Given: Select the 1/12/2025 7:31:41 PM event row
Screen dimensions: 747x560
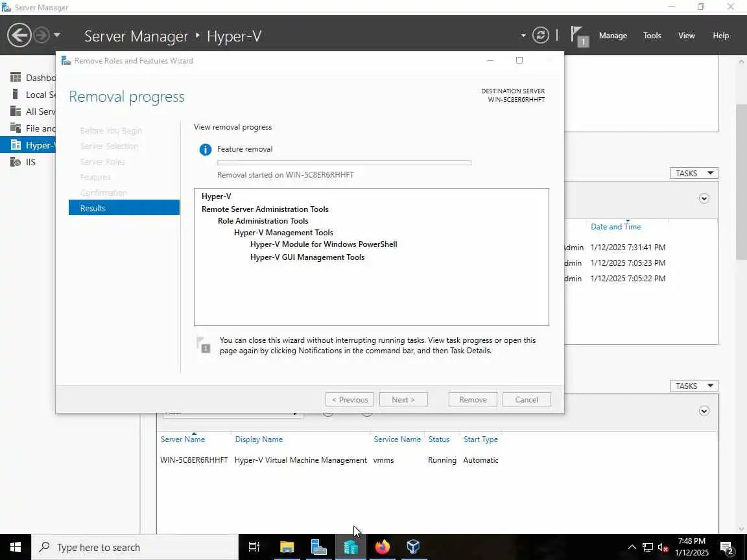Looking at the screenshot, I should [641, 247].
